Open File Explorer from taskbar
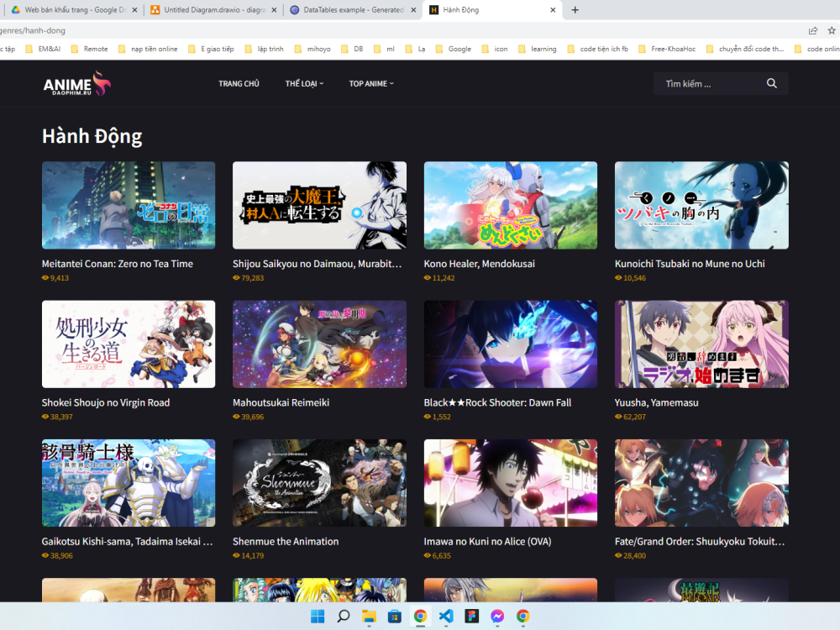 click(x=369, y=617)
